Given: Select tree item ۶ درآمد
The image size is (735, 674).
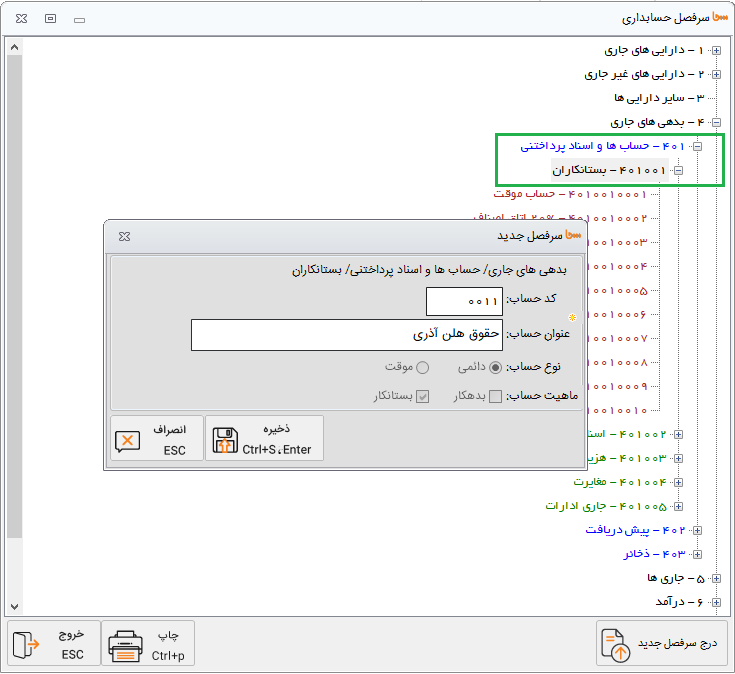Looking at the screenshot, I should pyautogui.click(x=680, y=603).
